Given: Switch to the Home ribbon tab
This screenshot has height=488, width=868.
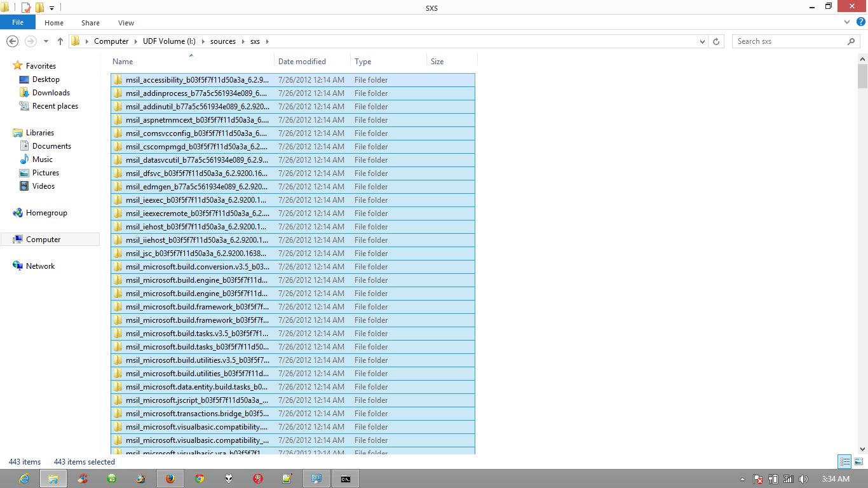Looking at the screenshot, I should pos(54,23).
